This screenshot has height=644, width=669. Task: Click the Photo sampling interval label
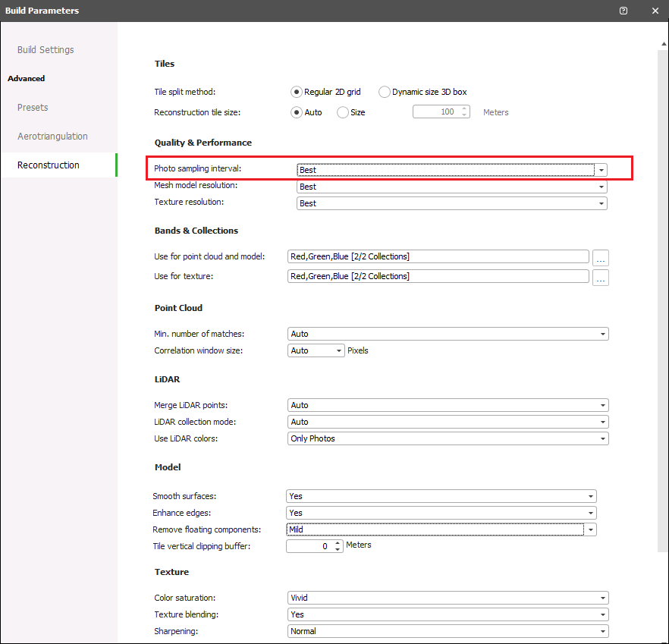point(197,168)
